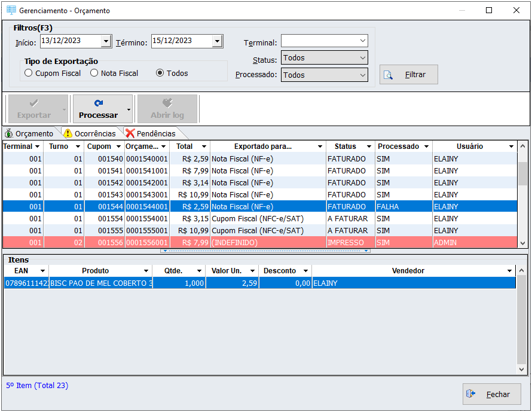Expand the Status filter dropdown
Image resolution: width=532 pixels, height=412 pixels.
pos(362,58)
